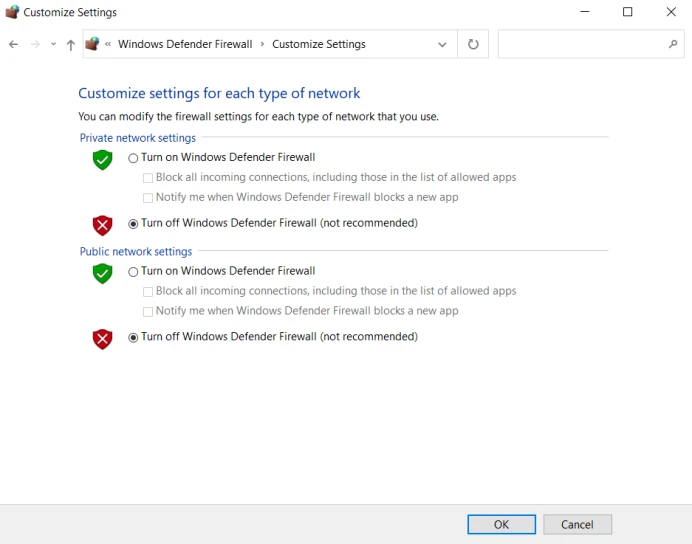Click red shield icon in Private settings

coord(102,225)
